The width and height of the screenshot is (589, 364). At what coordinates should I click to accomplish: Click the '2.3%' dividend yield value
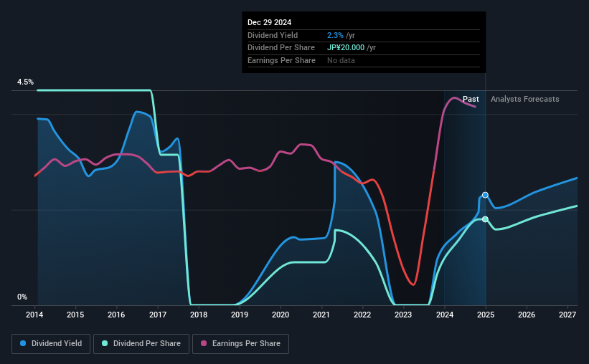[x=335, y=35]
